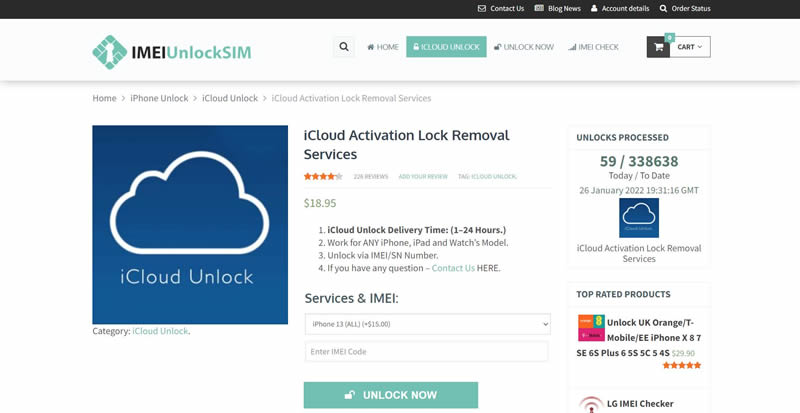Click the shopping cart icon
Viewport: 800px width, 413px height.
point(658,47)
